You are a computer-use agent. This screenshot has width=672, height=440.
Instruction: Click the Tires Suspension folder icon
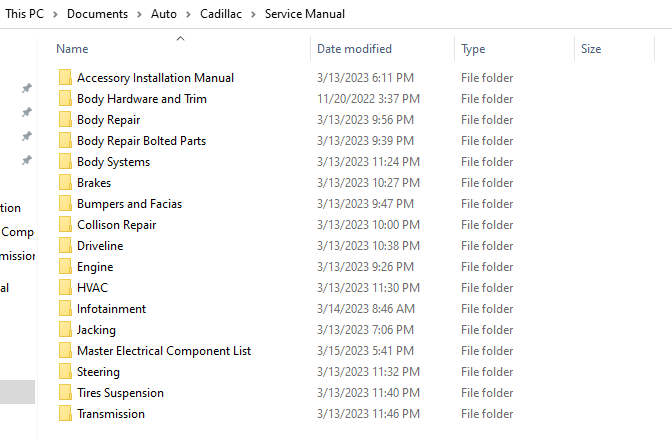click(x=65, y=392)
